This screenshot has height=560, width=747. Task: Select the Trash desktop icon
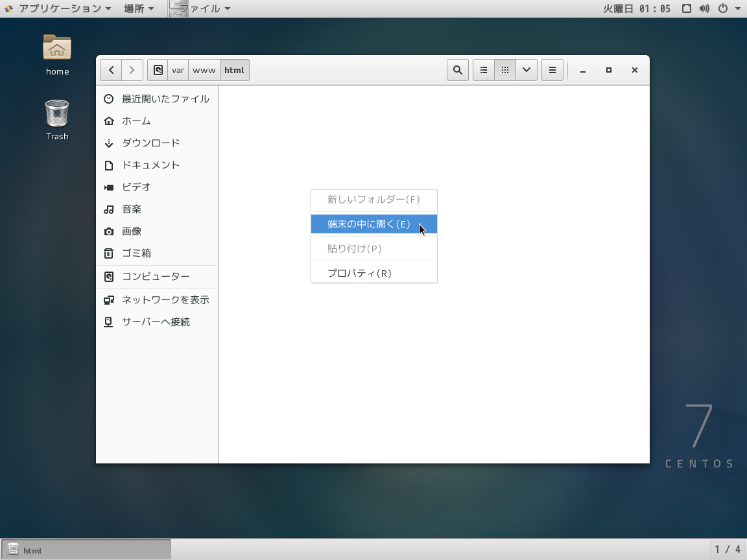click(x=57, y=120)
